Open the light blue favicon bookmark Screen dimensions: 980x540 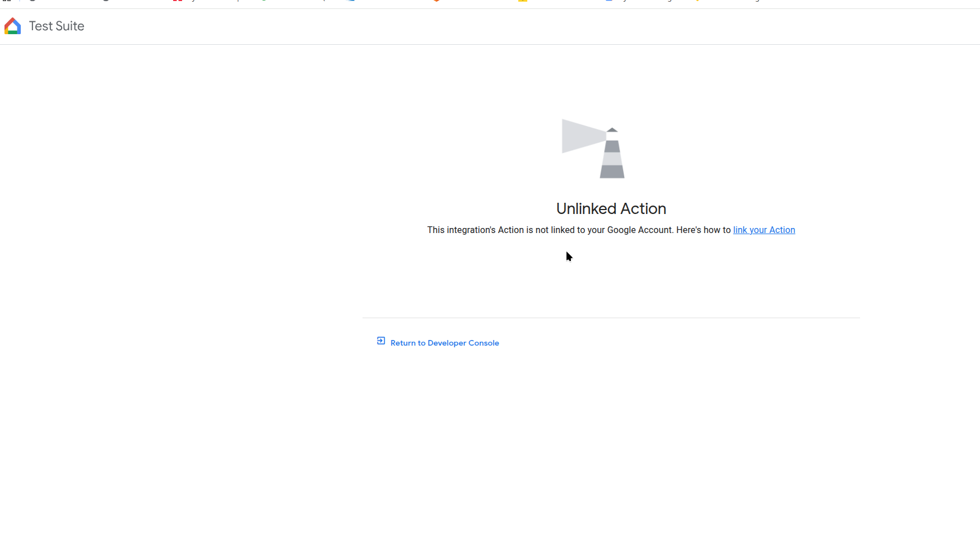point(351,1)
